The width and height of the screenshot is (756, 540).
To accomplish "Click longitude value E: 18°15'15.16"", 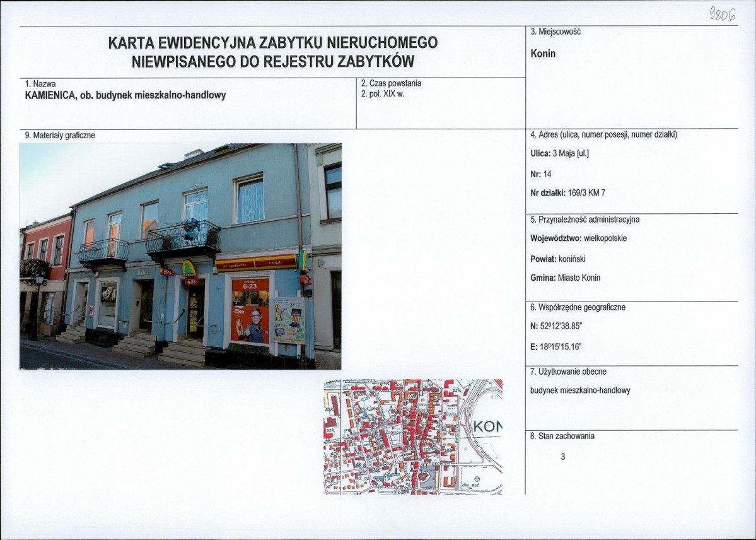I will click(x=556, y=347).
